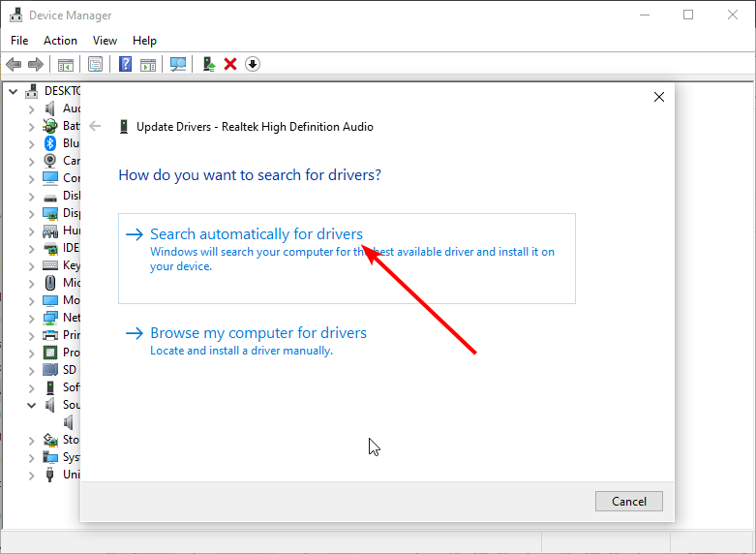Select Search automatically for drivers option
This screenshot has height=554, width=756.
(347, 259)
